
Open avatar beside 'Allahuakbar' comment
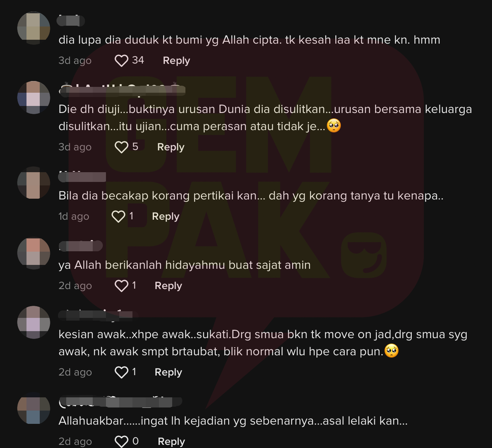[x=34, y=408]
